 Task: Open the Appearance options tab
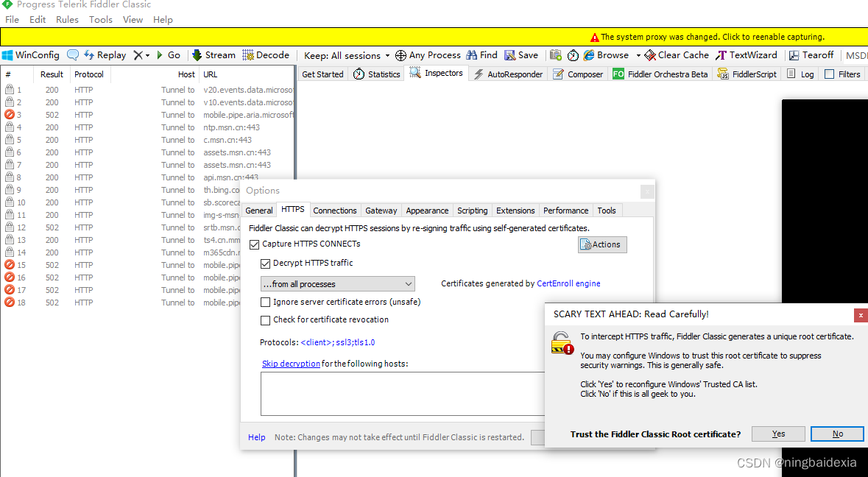tap(427, 211)
